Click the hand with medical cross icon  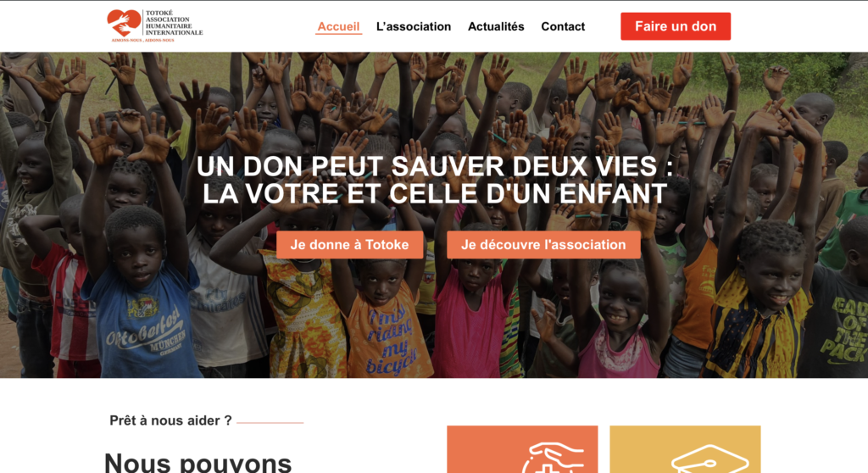pyautogui.click(x=553, y=458)
